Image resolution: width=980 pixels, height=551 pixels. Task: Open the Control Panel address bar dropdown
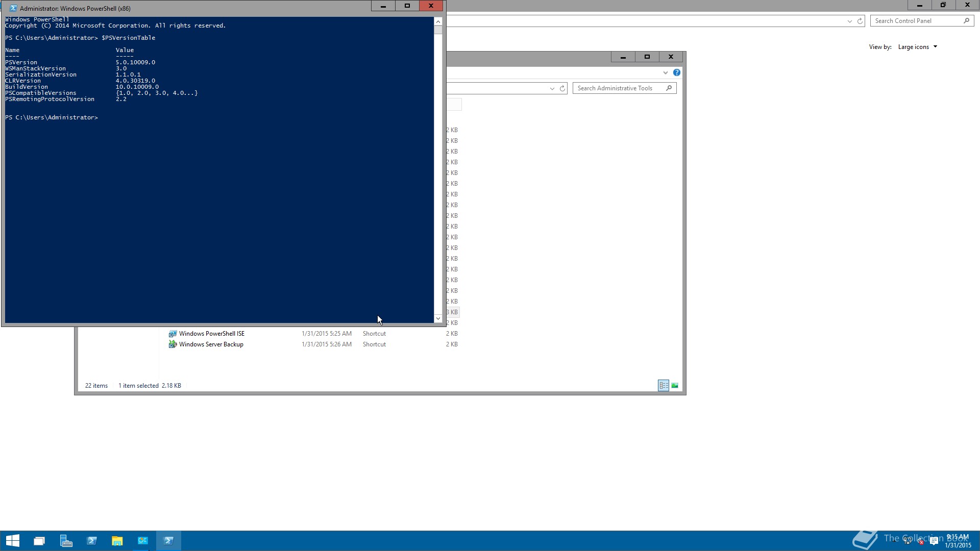849,21
